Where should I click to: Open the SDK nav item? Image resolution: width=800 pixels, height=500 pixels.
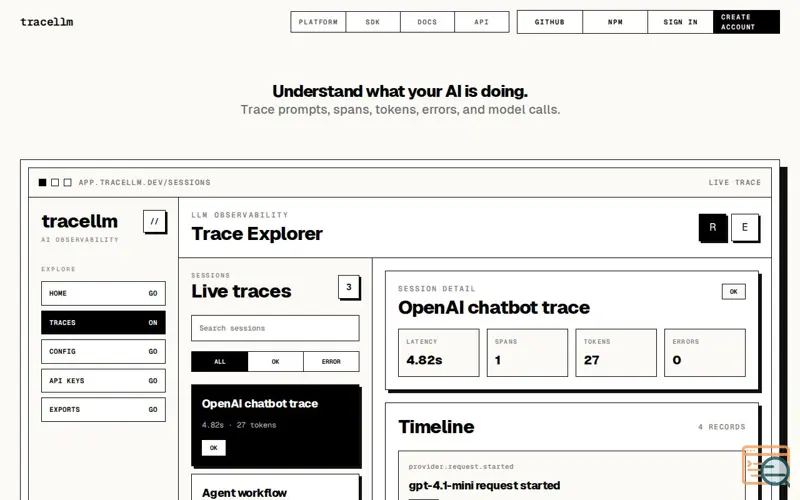click(373, 22)
